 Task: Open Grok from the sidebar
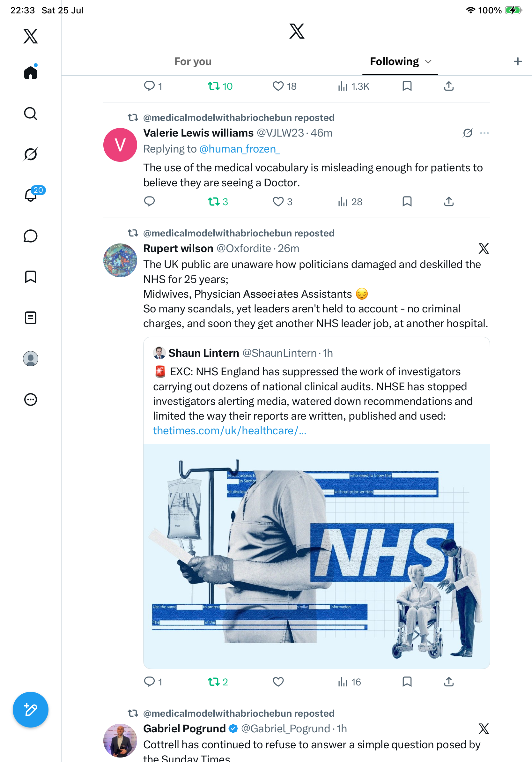(31, 154)
